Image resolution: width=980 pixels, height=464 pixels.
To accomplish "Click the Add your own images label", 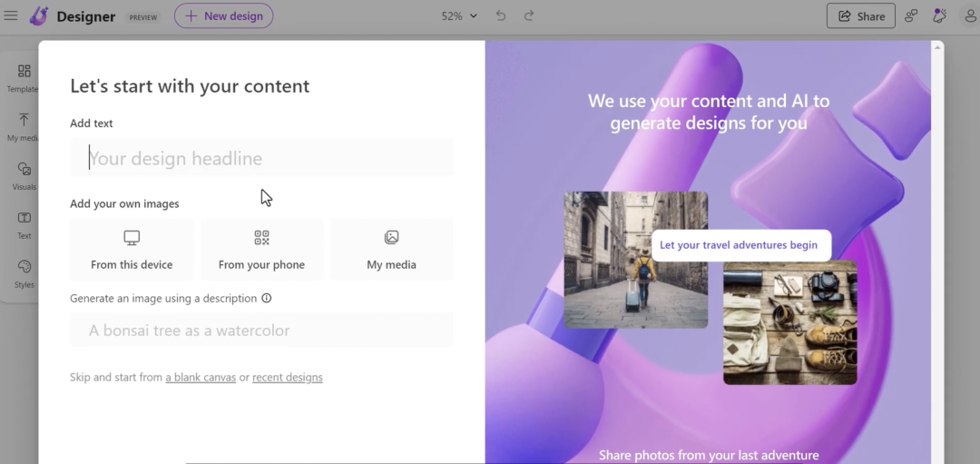I will [124, 203].
